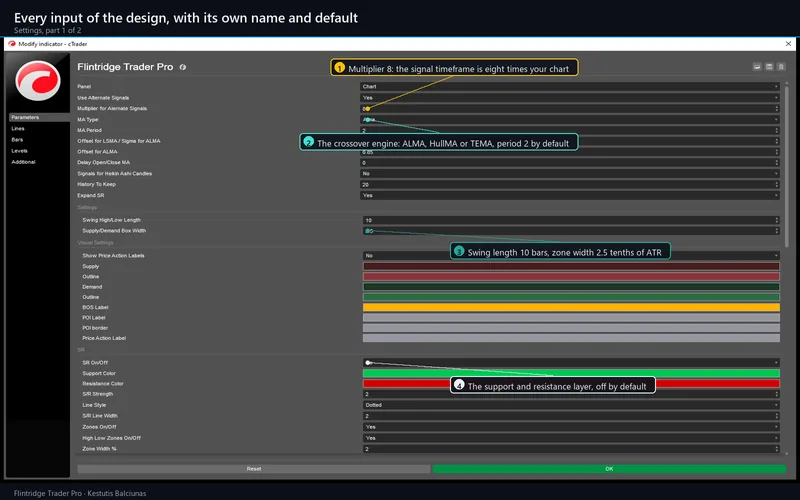Click the "Signals for Heikin Ashi Candles" label
Screen dimensions: 800x500
115,173
